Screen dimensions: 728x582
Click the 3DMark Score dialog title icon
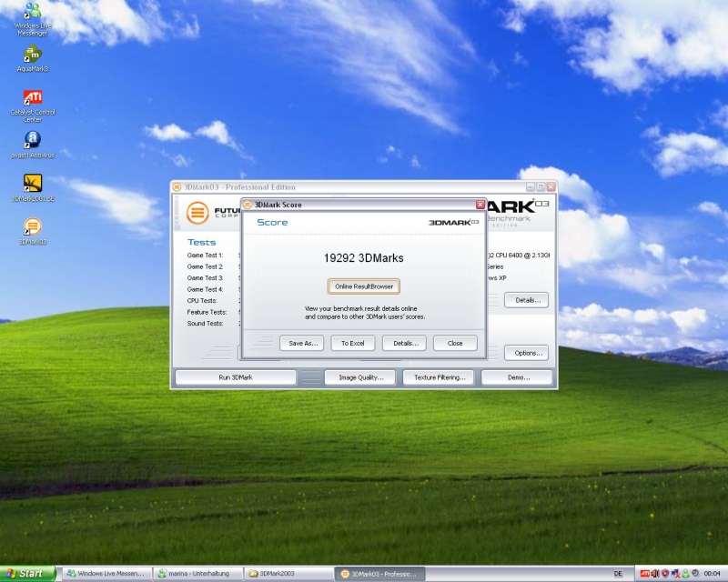(248, 205)
